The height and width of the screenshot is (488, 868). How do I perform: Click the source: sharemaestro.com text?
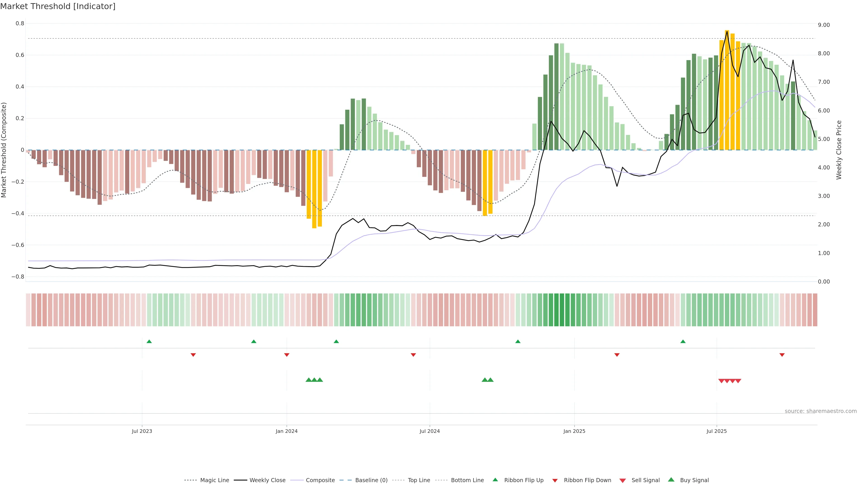coord(821,411)
